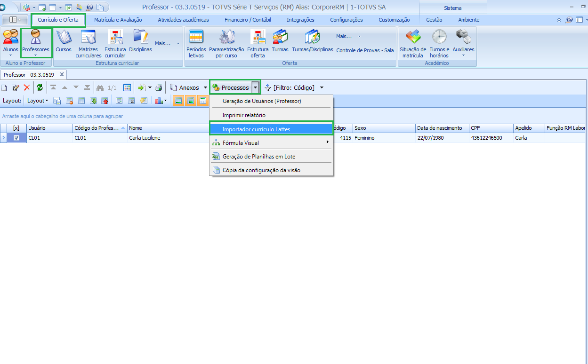Open the Layout dropdown
588x364 pixels.
click(38, 101)
